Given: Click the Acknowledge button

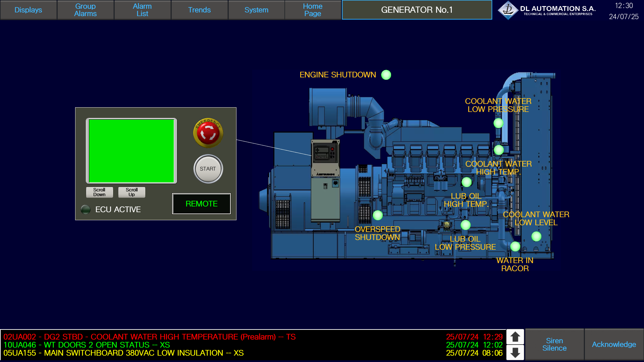Looking at the screenshot, I should 614,345.
